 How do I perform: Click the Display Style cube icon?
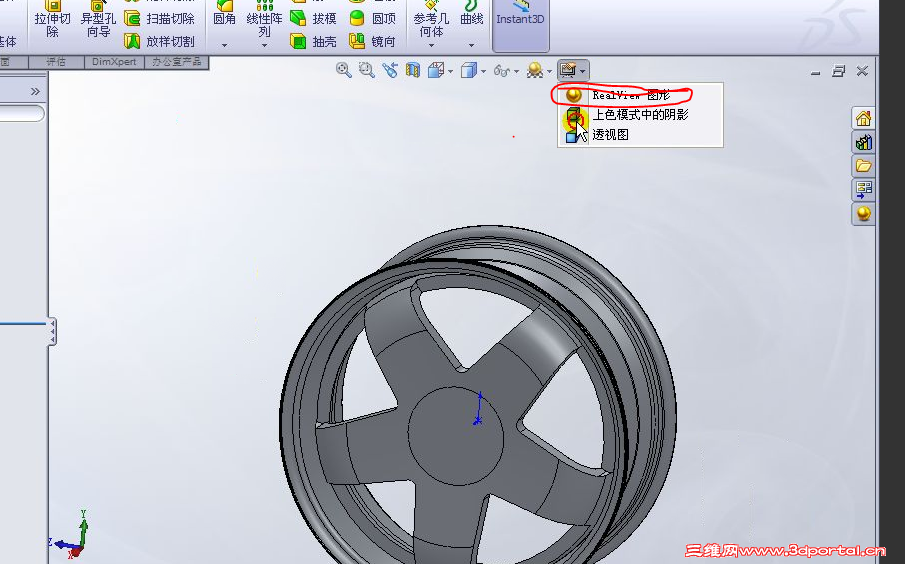469,70
